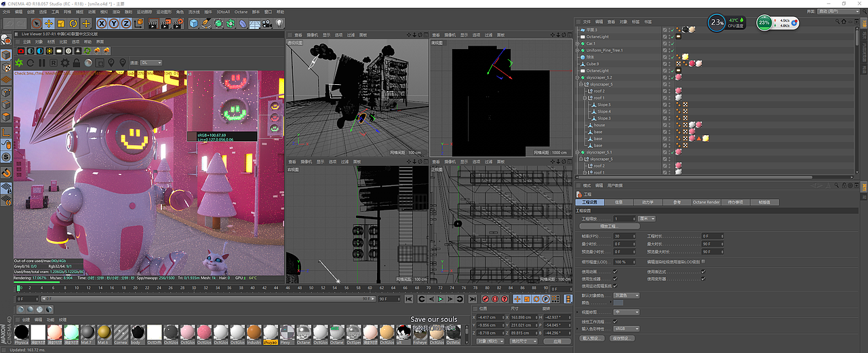The width and height of the screenshot is (868, 353).
Task: Open Octane settings gear in Live Viewer
Action: pyautogui.click(x=66, y=62)
